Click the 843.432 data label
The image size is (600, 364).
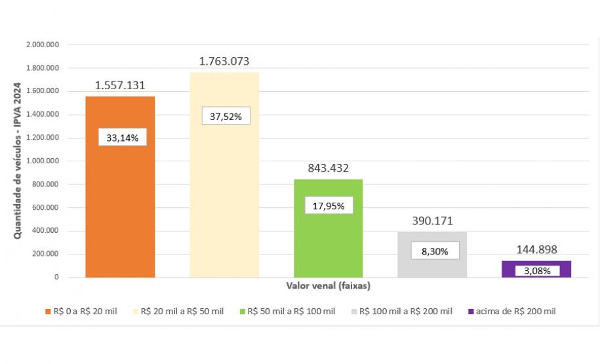pos(328,168)
